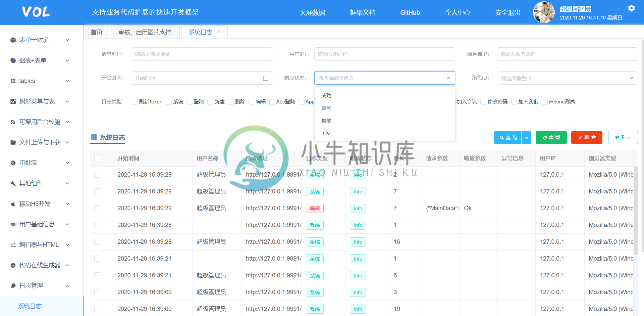
Task: Open the 开始时间 calendar icon
Action: 266,78
